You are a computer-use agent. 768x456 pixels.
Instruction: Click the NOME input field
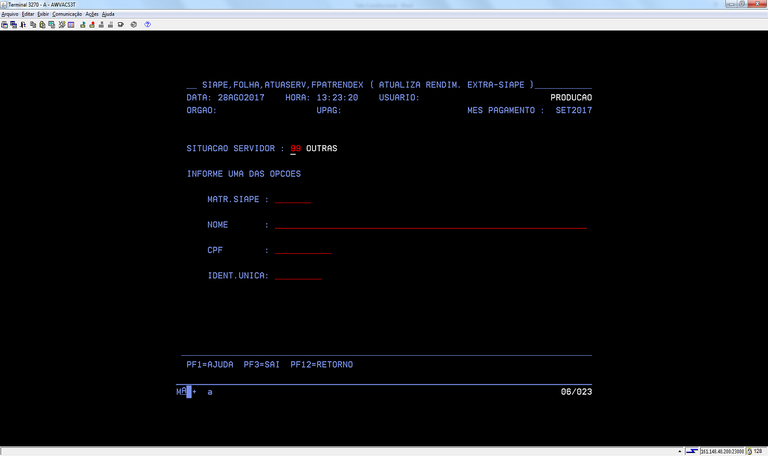point(431,225)
